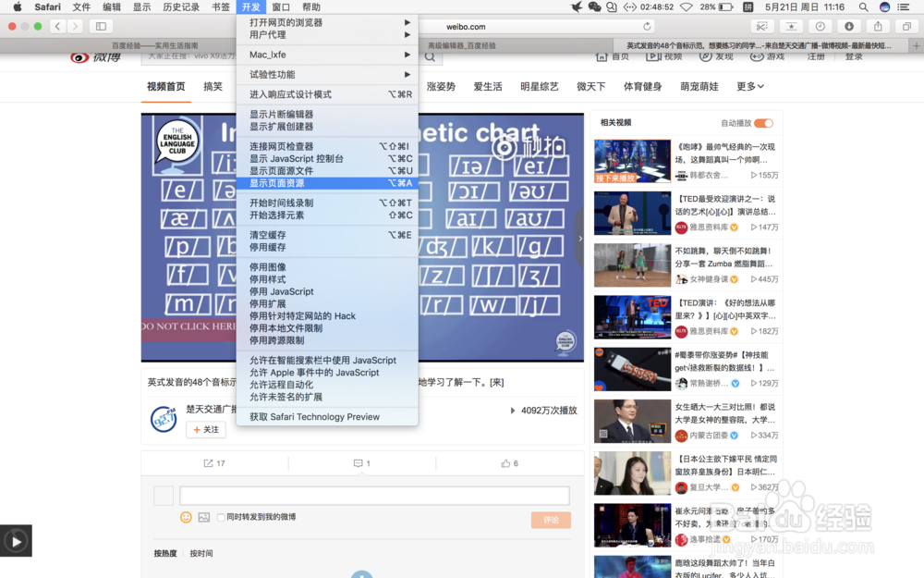Open 明星综艺 category tab

(540, 87)
